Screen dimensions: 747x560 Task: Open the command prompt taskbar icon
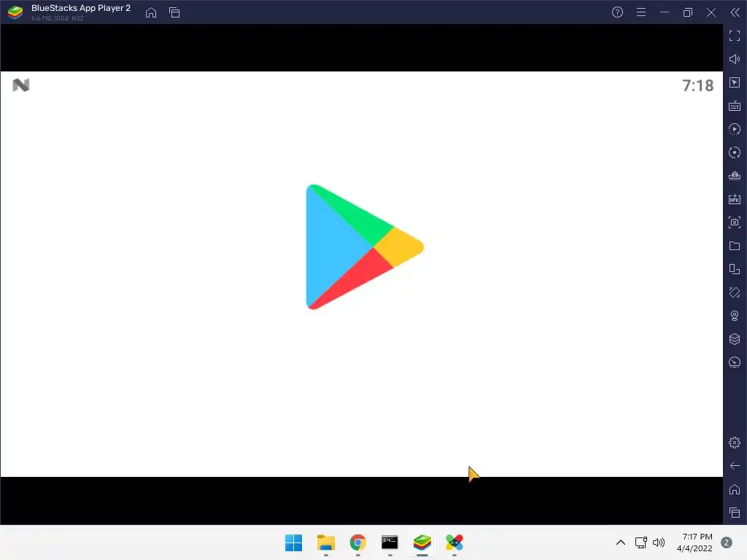(390, 542)
